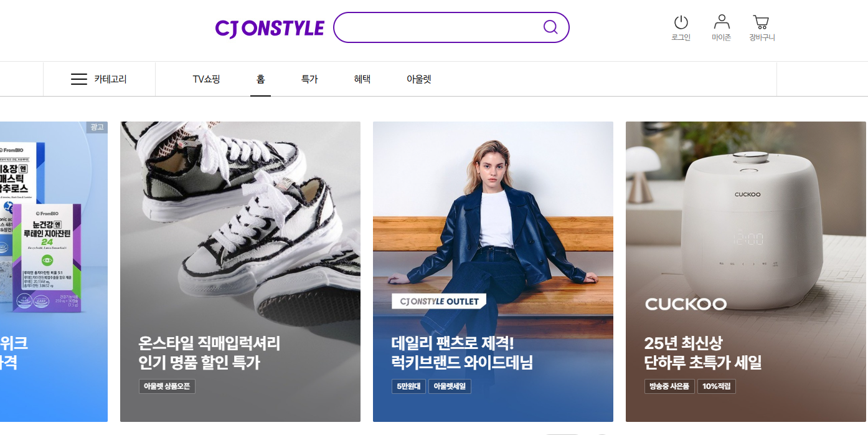The height and width of the screenshot is (435, 868).
Task: Open the My Zone (마이존) person icon
Action: (x=721, y=22)
